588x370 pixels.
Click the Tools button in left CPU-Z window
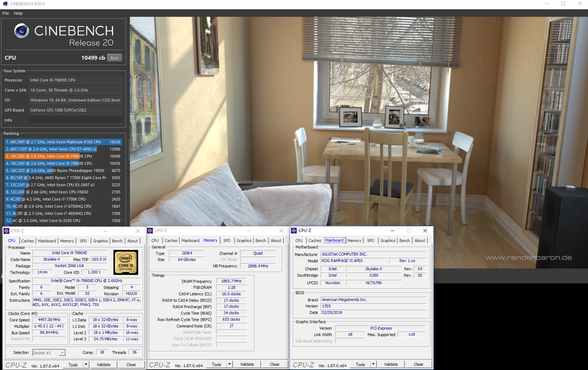tap(73, 365)
